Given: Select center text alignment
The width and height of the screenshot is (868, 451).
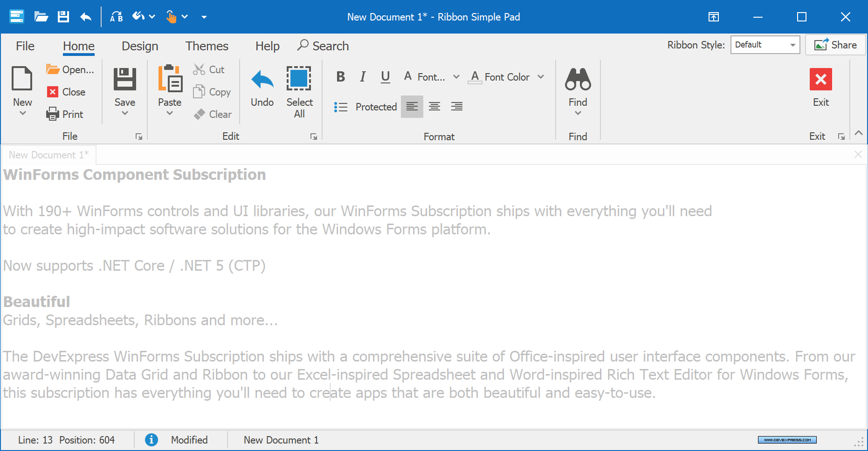Looking at the screenshot, I should click(434, 107).
